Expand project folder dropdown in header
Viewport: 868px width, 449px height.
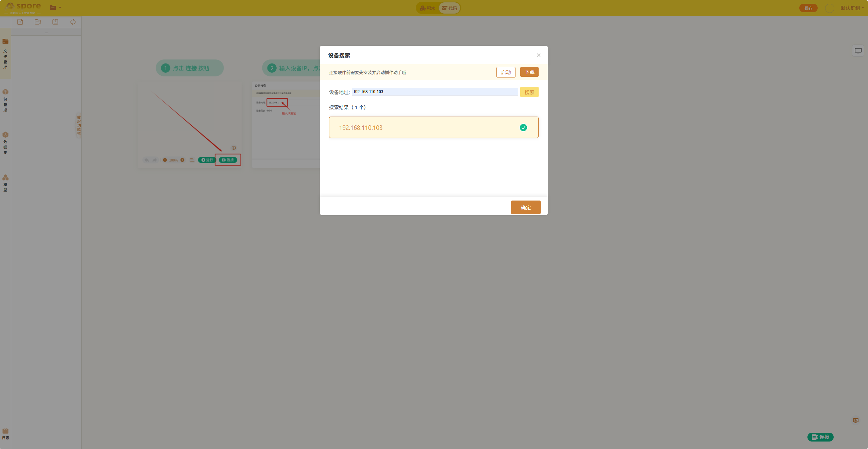coord(55,7)
